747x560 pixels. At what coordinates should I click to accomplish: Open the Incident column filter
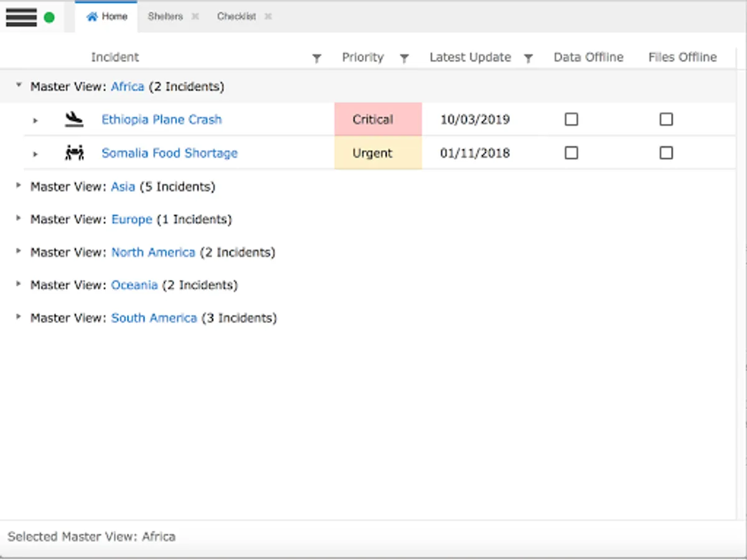point(316,58)
